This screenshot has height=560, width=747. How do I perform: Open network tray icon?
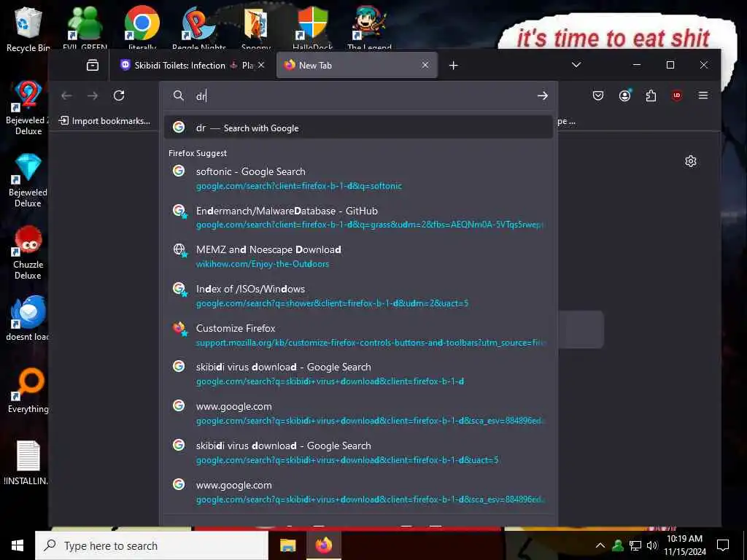635,545
